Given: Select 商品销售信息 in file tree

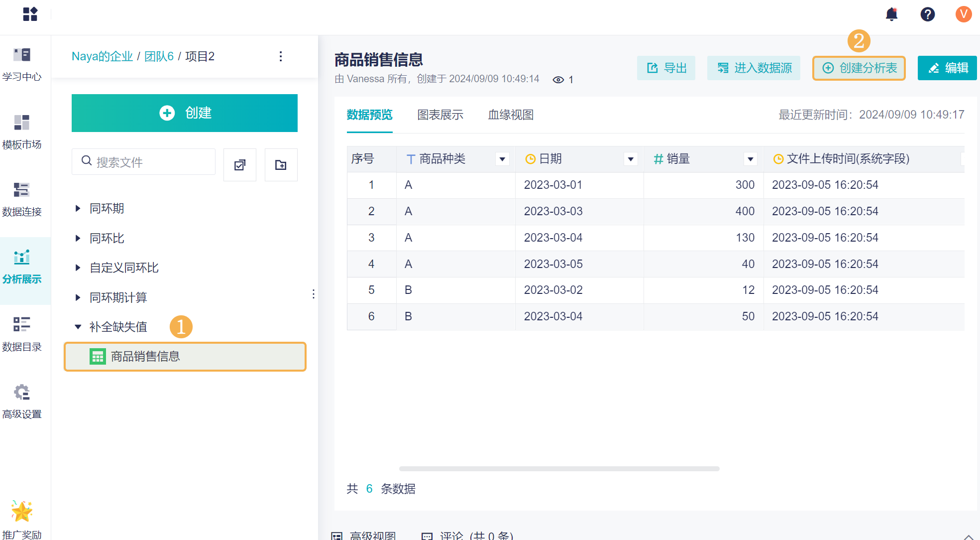Looking at the screenshot, I should [185, 357].
